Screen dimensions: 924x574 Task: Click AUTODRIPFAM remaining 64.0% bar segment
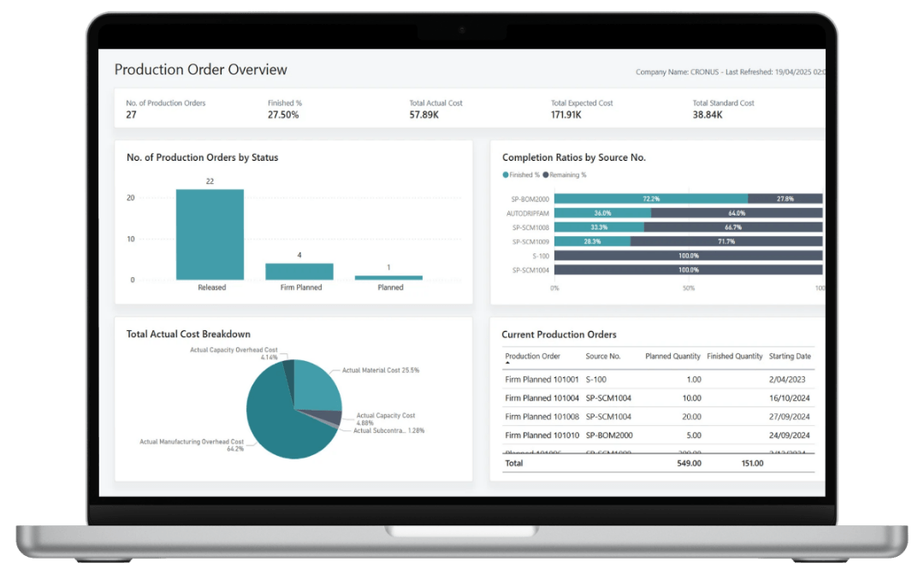tap(737, 213)
